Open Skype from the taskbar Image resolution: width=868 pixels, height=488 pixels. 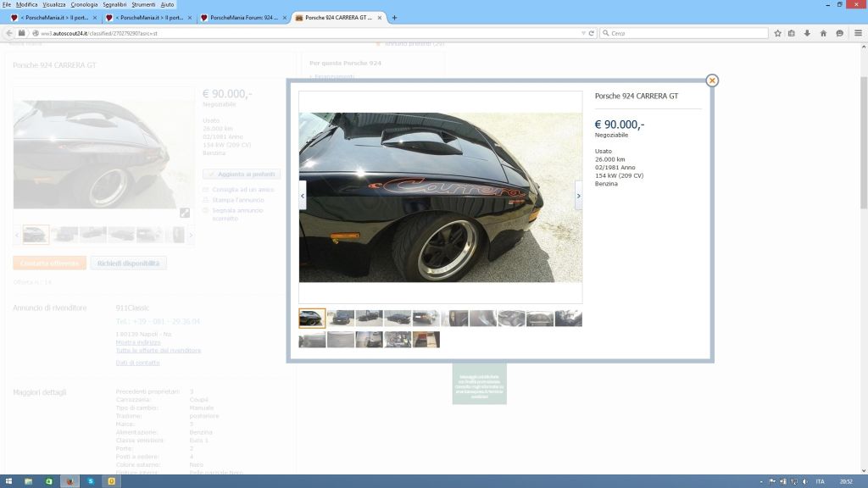pyautogui.click(x=90, y=481)
